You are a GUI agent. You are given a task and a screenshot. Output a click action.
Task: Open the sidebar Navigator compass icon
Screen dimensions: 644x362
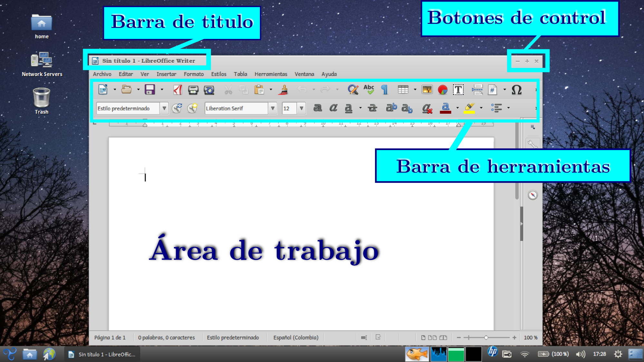[x=533, y=195]
